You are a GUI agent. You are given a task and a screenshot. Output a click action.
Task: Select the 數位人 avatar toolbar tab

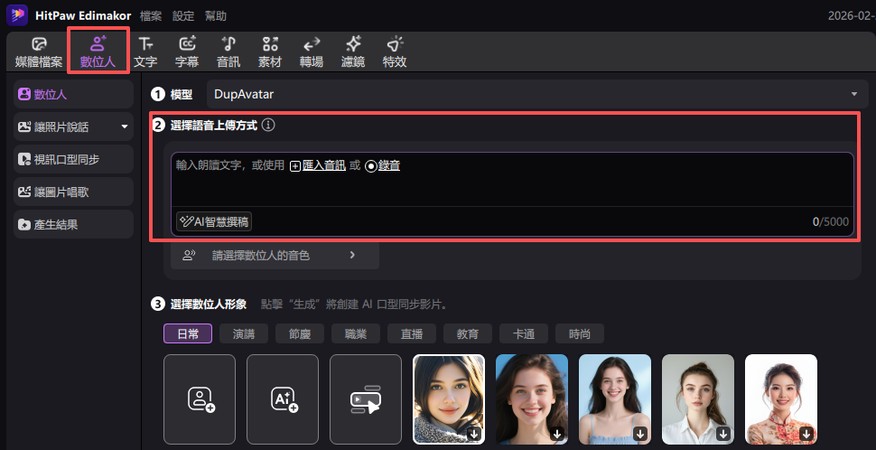coord(98,53)
